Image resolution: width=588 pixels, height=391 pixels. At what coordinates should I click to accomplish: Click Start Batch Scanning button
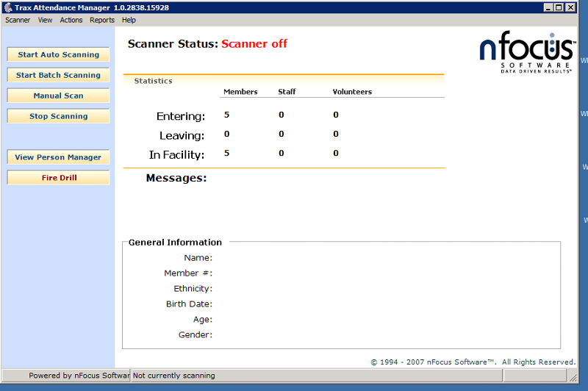pos(59,75)
